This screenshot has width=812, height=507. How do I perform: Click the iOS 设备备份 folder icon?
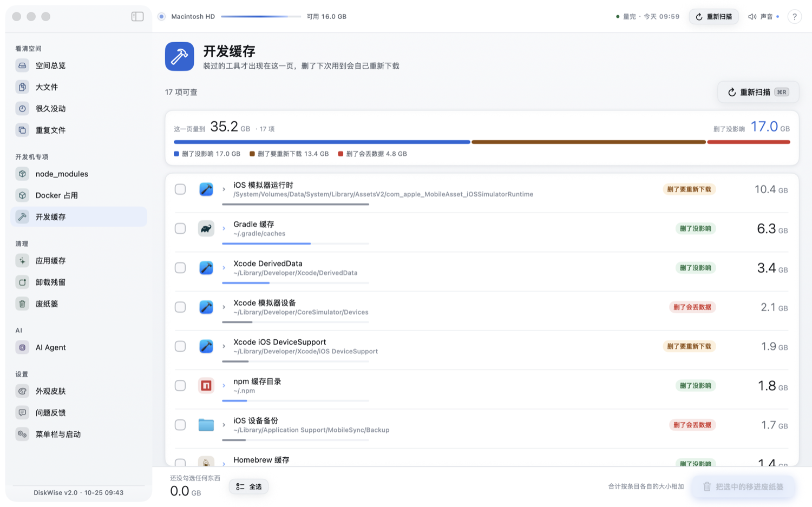click(x=206, y=425)
